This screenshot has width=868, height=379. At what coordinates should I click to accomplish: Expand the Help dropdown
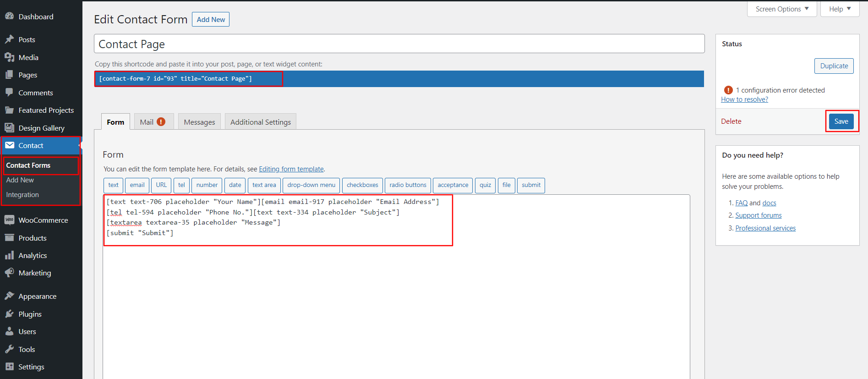click(x=840, y=9)
